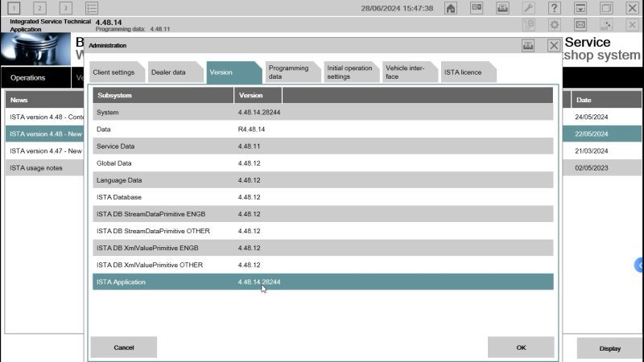The image size is (644, 362).
Task: Open help with the question mark icon
Action: pos(554,8)
